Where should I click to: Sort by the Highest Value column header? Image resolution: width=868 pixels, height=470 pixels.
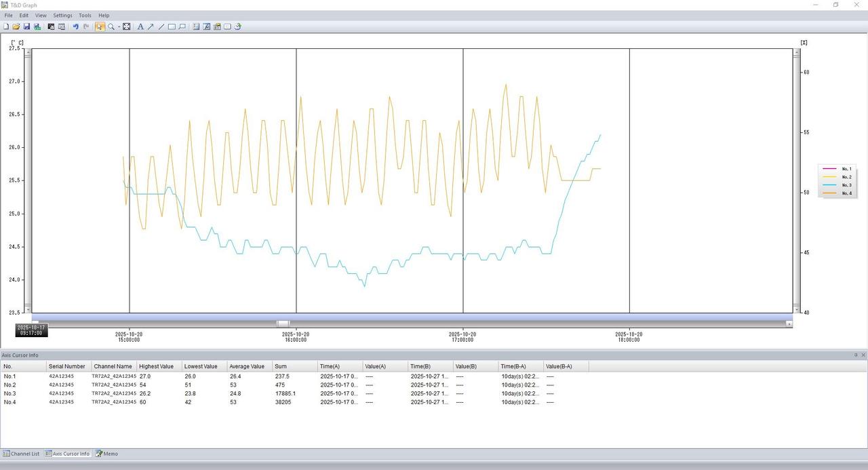tap(157, 366)
